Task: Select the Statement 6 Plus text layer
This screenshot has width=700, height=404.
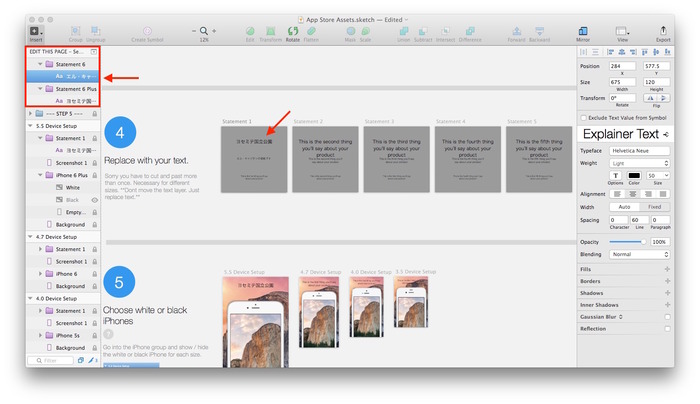Action: click(63, 101)
